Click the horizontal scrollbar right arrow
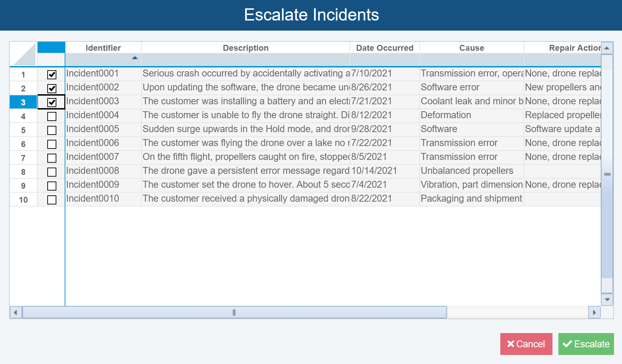Screen dimensions: 622x364 (594, 313)
